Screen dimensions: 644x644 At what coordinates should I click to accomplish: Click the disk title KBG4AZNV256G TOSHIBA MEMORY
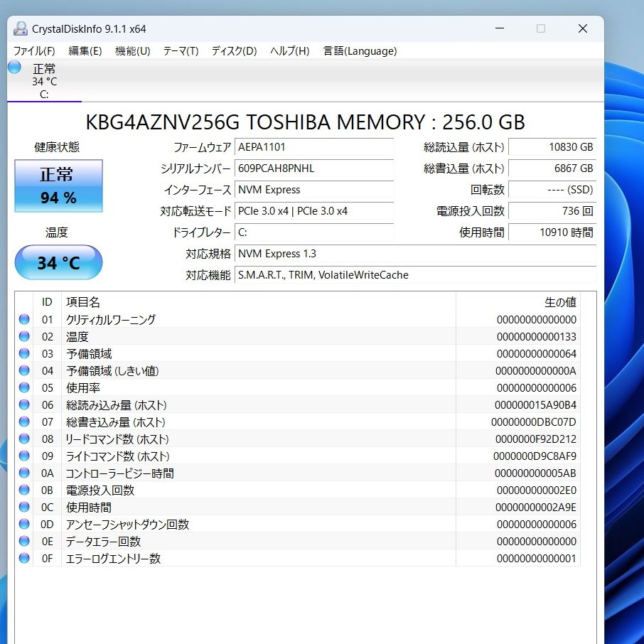(305, 122)
